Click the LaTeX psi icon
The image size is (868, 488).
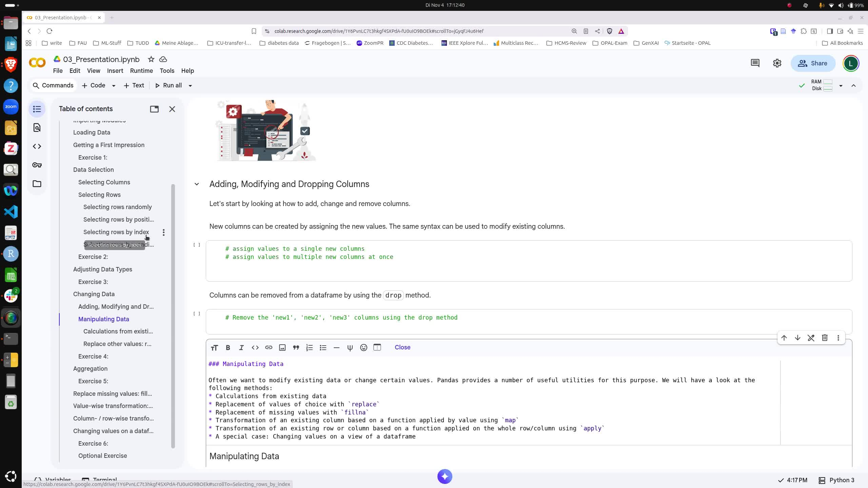pos(350,347)
